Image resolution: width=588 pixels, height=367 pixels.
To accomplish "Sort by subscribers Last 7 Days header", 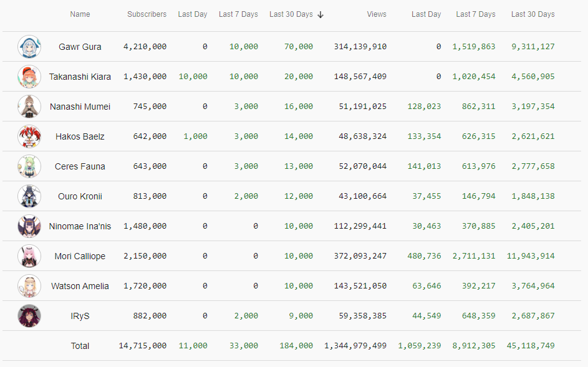I will click(238, 14).
